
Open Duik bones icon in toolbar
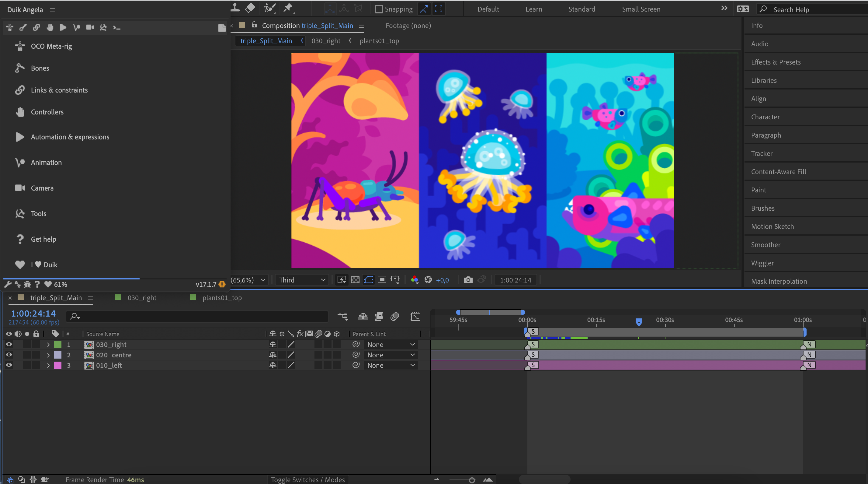pyautogui.click(x=23, y=28)
